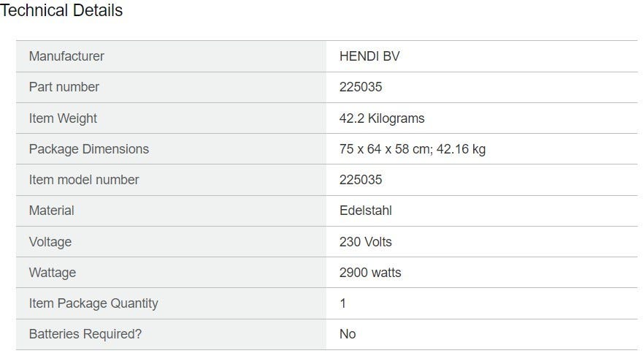
Task: Click the HENDI BV manufacturer value
Action: (x=369, y=56)
